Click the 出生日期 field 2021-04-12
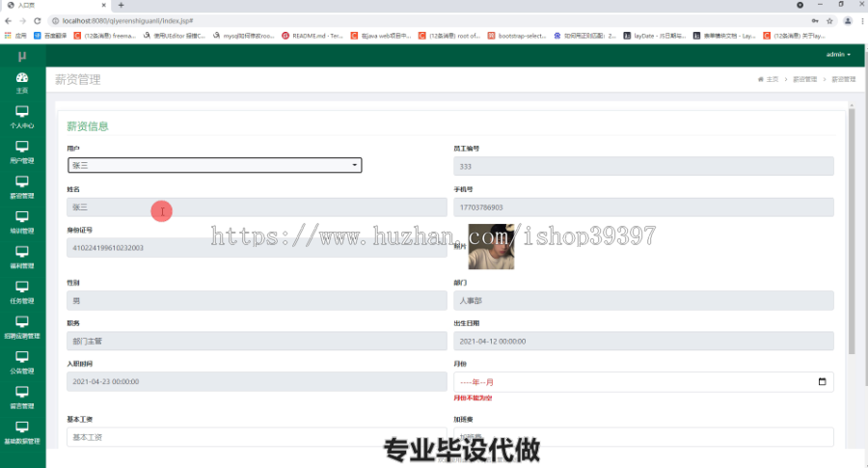 [643, 341]
